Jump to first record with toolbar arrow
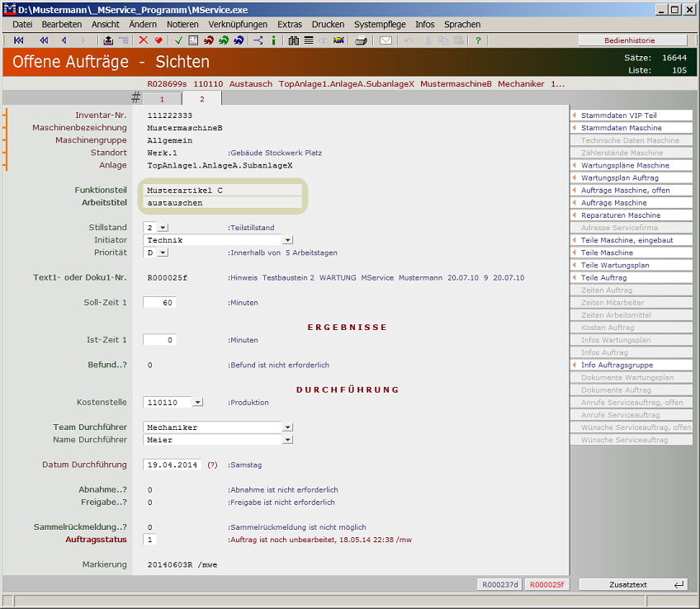This screenshot has height=609, width=700. click(19, 40)
